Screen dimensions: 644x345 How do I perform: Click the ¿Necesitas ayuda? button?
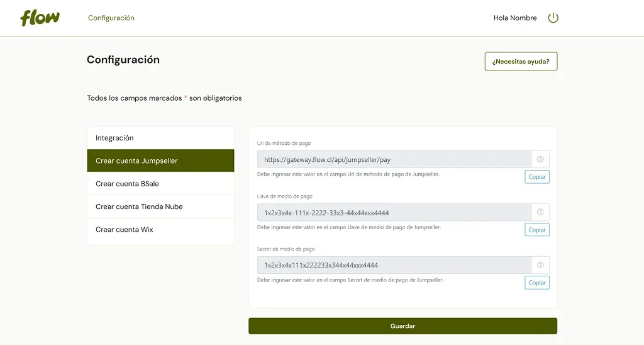pos(521,61)
